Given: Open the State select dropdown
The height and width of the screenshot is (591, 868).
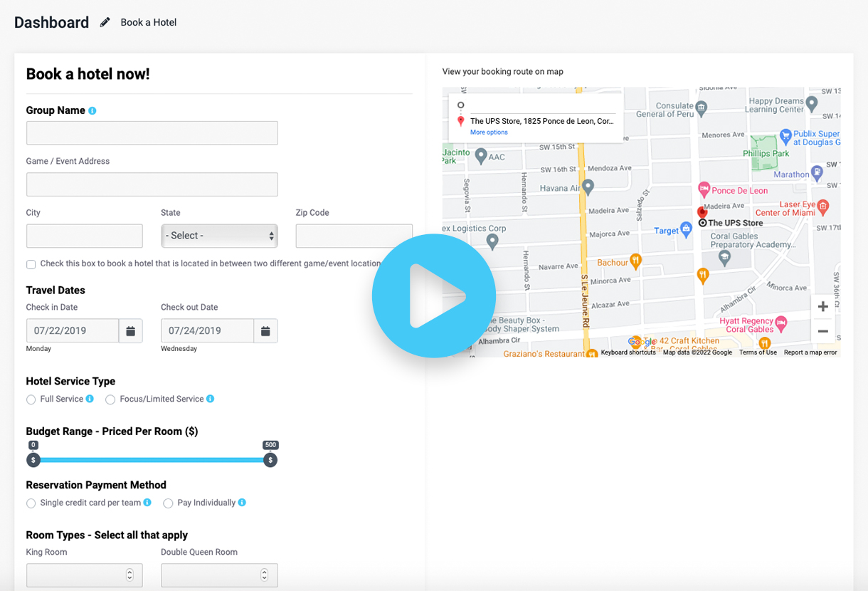Looking at the screenshot, I should (219, 236).
